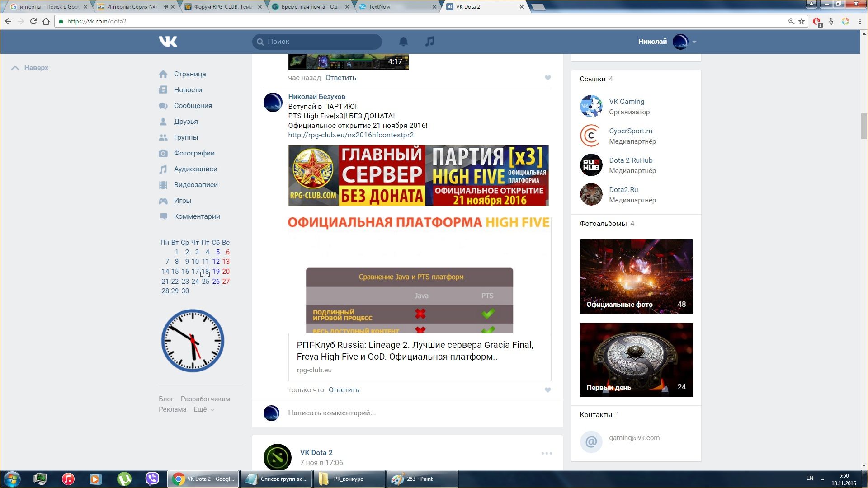Select date 21 in the calendar
Viewport: 868px width, 488px height.
click(165, 282)
